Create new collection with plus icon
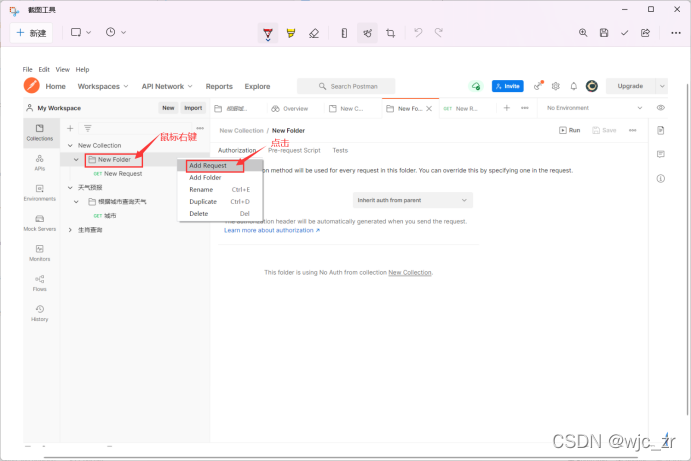 coord(70,128)
